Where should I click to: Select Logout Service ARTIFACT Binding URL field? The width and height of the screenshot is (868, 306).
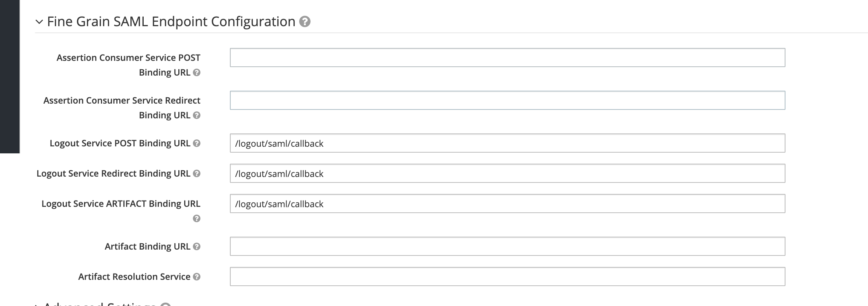(x=508, y=204)
